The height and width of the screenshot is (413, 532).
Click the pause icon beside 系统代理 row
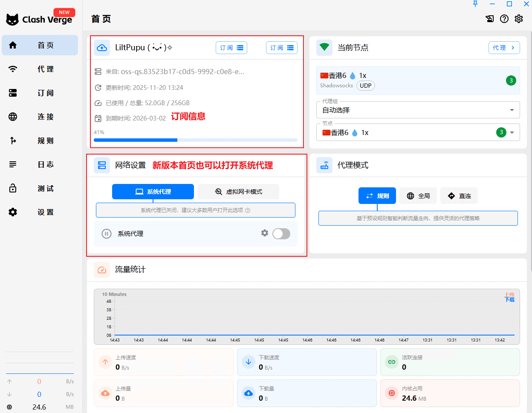[x=107, y=234]
